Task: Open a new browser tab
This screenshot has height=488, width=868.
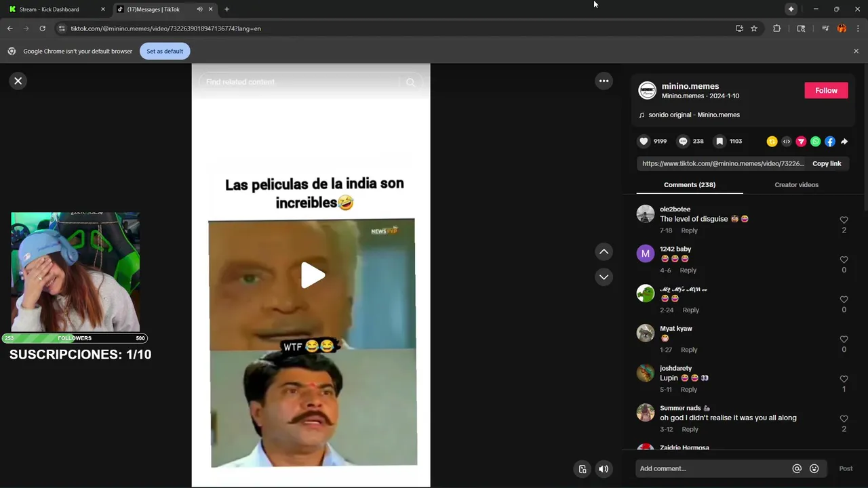Action: tap(226, 9)
